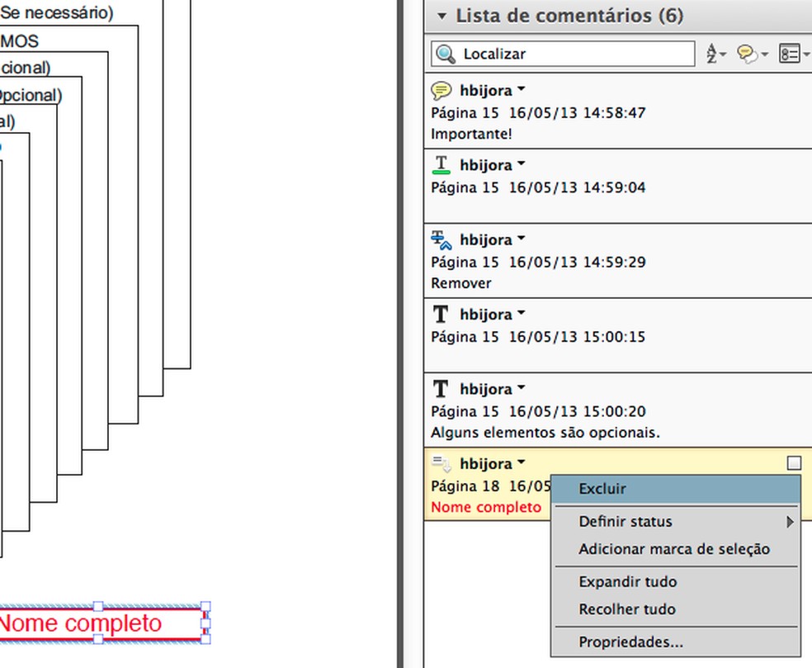Choose Expandir tudo in context menu

point(675,582)
